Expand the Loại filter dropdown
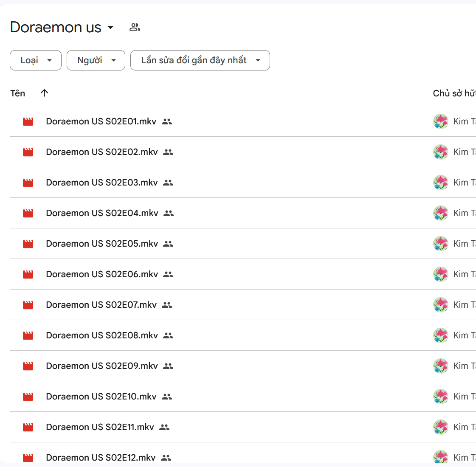This screenshot has width=476, height=467. (x=36, y=60)
